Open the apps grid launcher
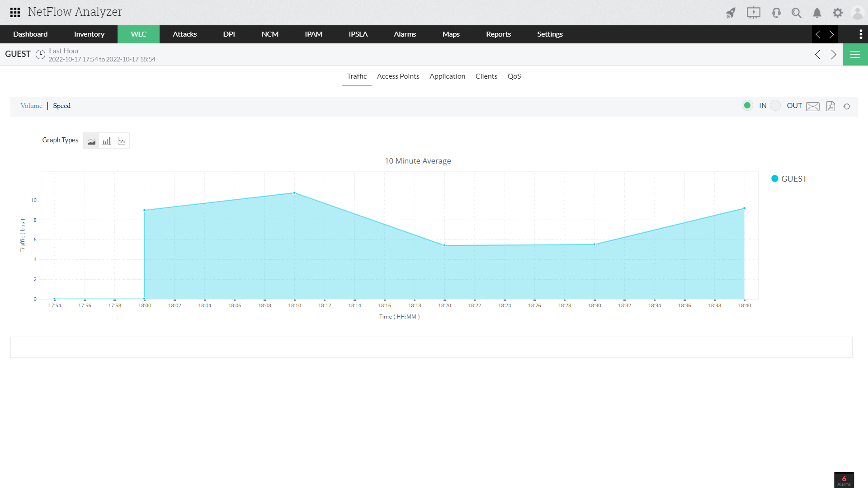Screen dimensions: 868x488 [x=15, y=12]
